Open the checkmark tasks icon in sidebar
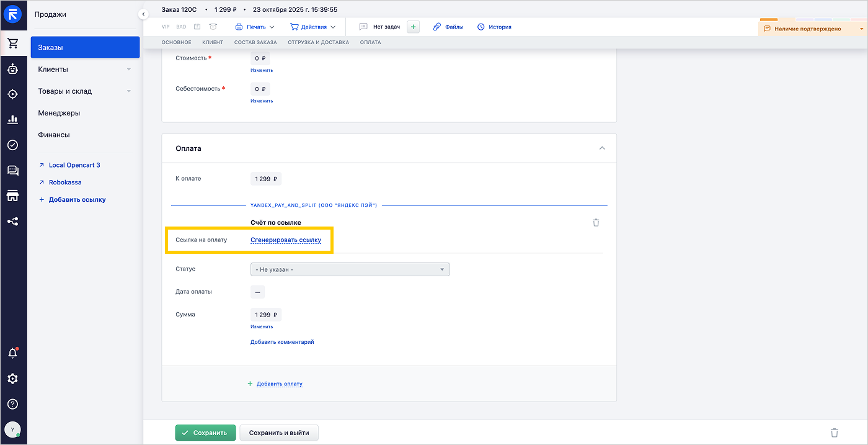The width and height of the screenshot is (868, 445). [x=12, y=145]
